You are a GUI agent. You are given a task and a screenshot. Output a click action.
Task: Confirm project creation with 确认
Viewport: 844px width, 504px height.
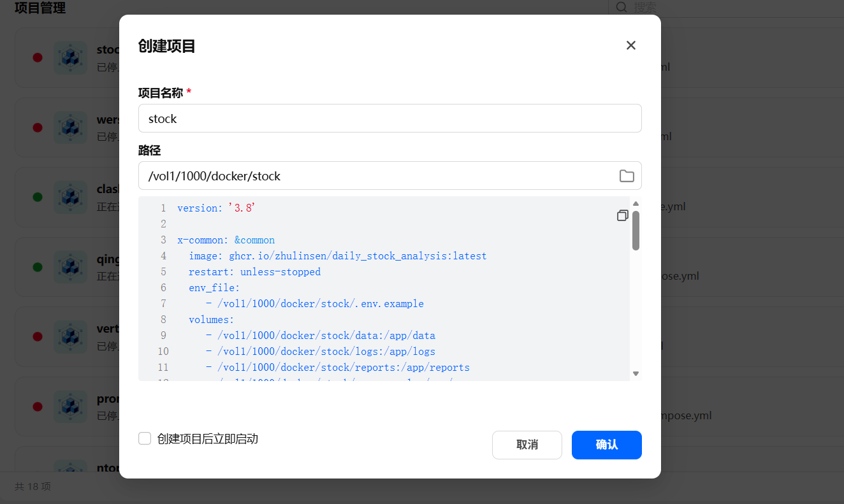[607, 445]
